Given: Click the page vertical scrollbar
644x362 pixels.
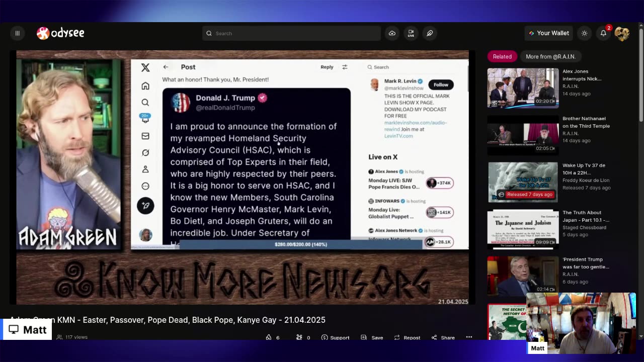Looking at the screenshot, I should [x=641, y=75].
